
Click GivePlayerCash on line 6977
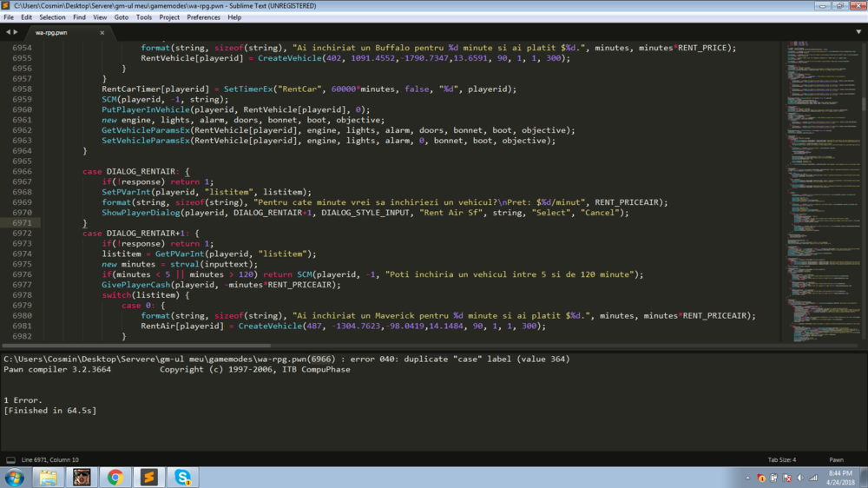[135, 285]
